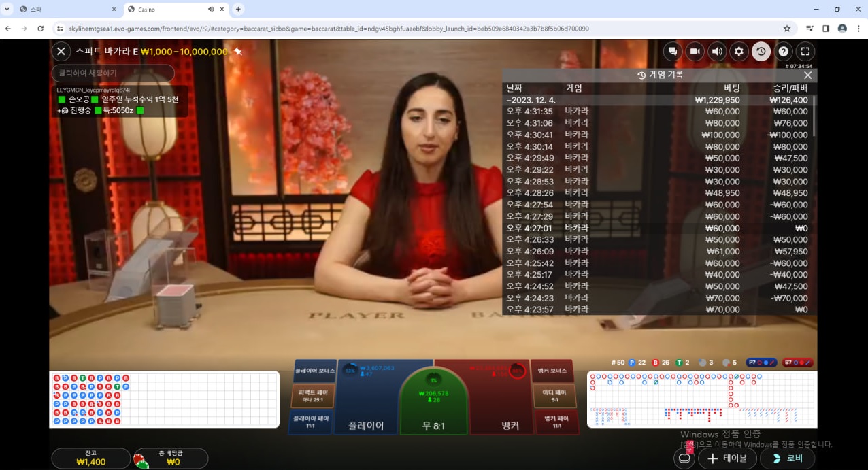Screen dimensions: 868x470
Task: Expand the 오후 4:31:35 history row
Action: (658, 112)
